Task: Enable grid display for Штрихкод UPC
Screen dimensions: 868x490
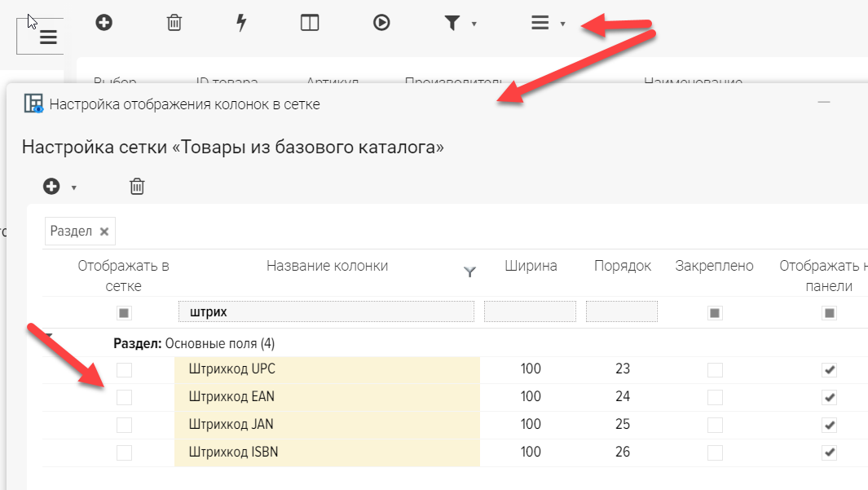Action: 124,370
